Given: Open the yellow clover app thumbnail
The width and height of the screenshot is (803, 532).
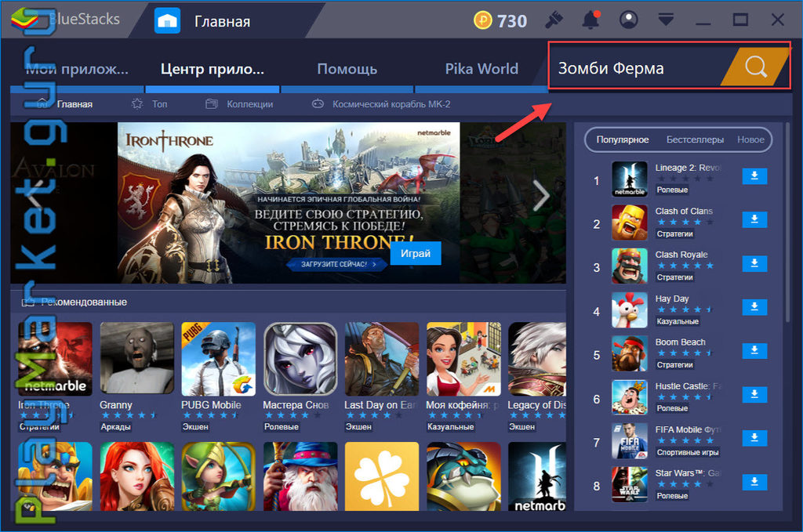Looking at the screenshot, I should point(382,476).
